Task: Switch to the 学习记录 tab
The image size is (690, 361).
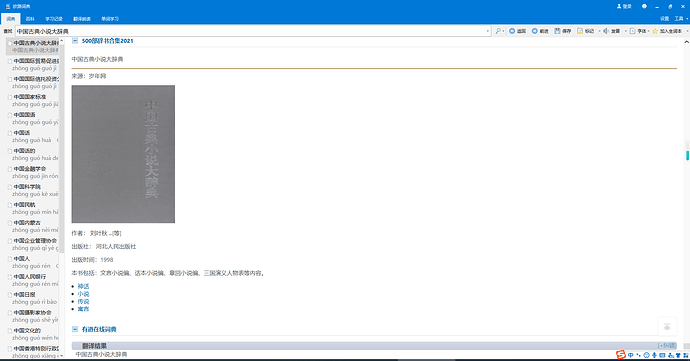Action: [54, 19]
